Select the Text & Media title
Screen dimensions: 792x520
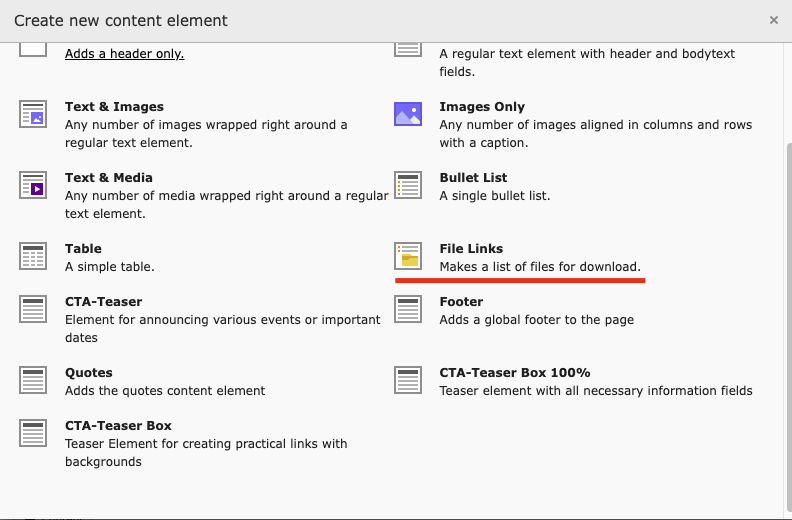(109, 178)
